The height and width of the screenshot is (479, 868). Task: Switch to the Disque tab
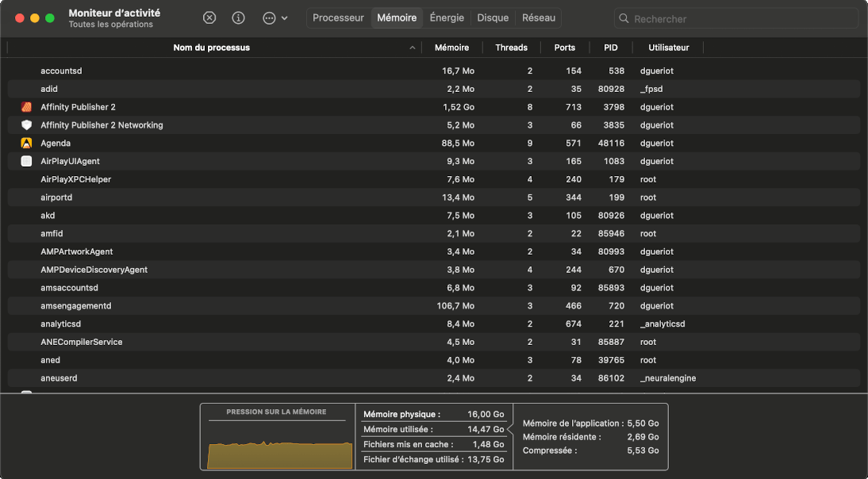pyautogui.click(x=493, y=17)
